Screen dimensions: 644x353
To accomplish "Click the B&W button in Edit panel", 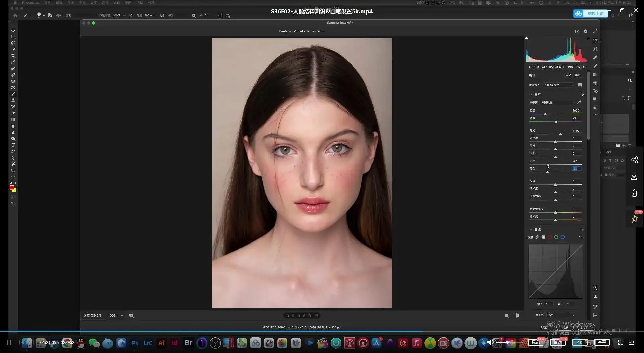I will click(578, 75).
